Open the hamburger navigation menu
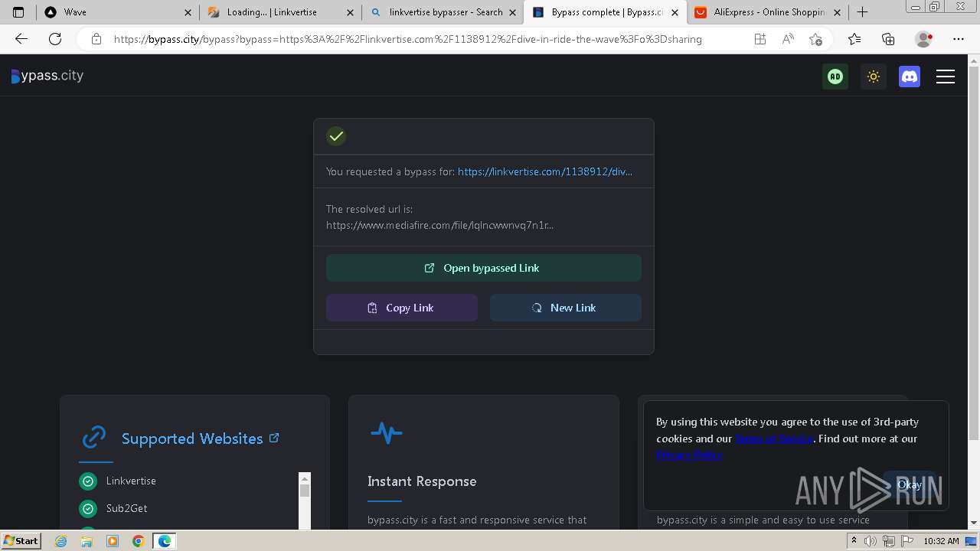 click(946, 77)
